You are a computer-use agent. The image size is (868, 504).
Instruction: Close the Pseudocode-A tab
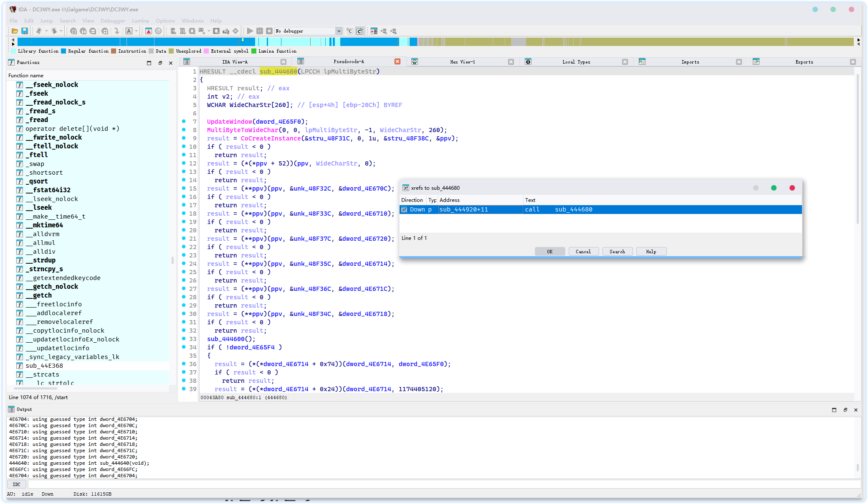click(x=397, y=61)
